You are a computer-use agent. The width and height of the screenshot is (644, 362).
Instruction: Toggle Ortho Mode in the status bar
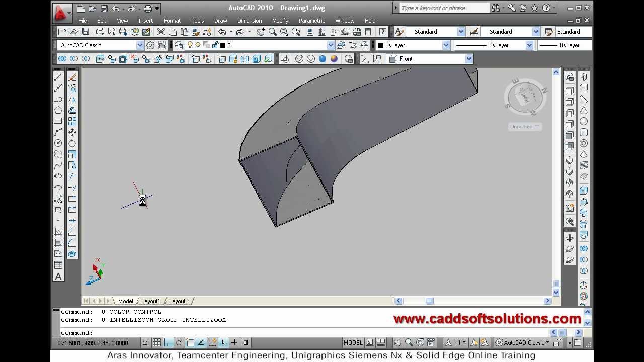pos(168,343)
